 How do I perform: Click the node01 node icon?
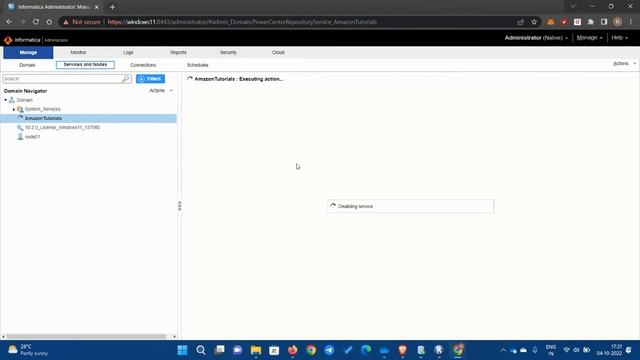pyautogui.click(x=20, y=137)
